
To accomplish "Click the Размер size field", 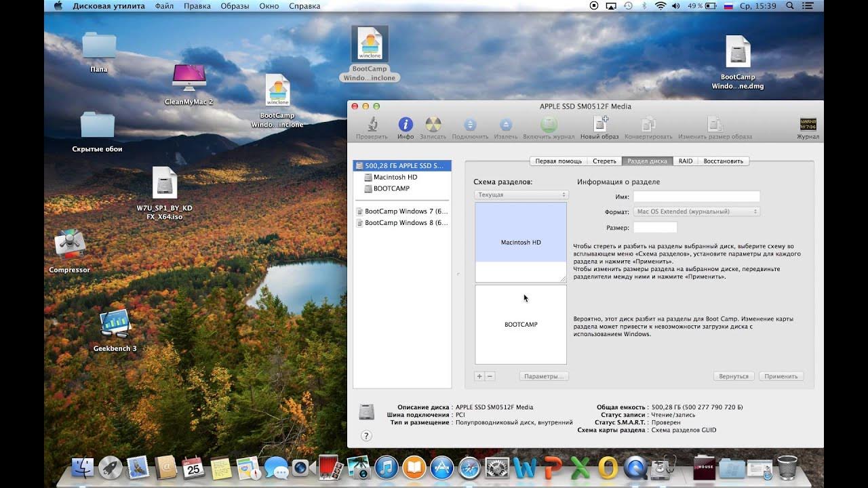I will click(x=655, y=228).
